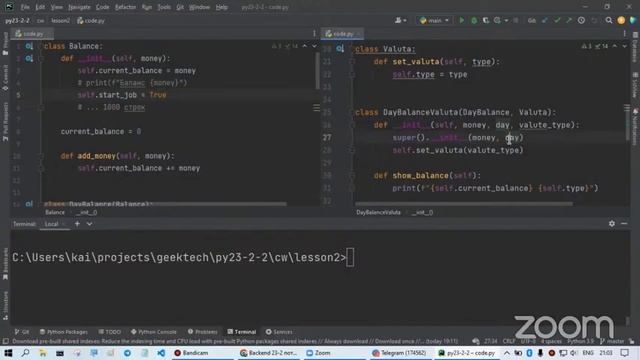Open right editor tabs kebab menu

click(x=624, y=34)
